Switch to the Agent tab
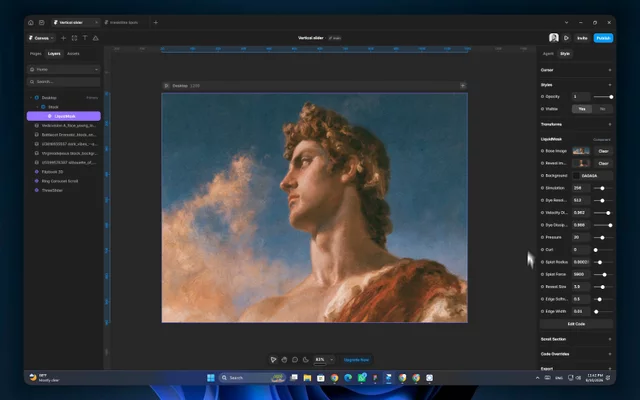The image size is (640, 400). [548, 53]
